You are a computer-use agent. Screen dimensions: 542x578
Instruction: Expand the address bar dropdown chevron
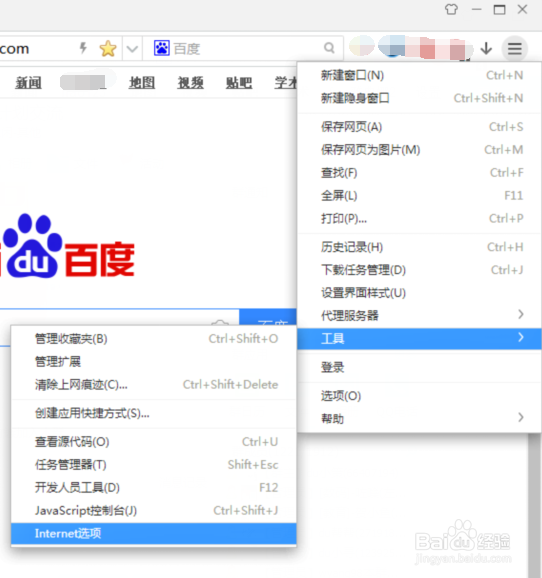click(132, 49)
